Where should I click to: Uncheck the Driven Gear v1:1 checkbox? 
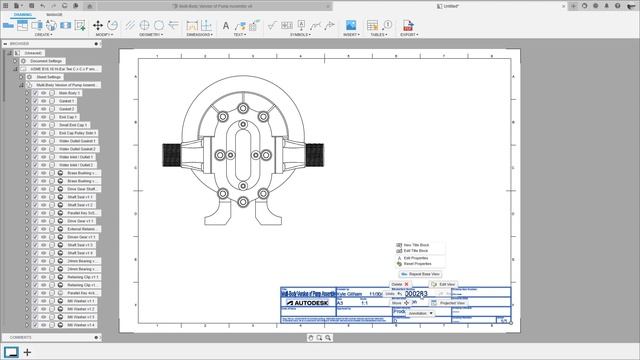(x=36, y=237)
